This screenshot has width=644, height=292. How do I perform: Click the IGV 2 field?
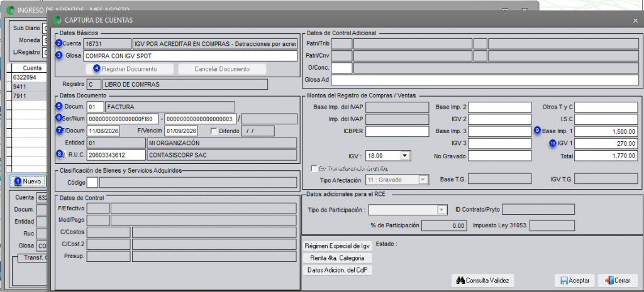[x=500, y=119]
